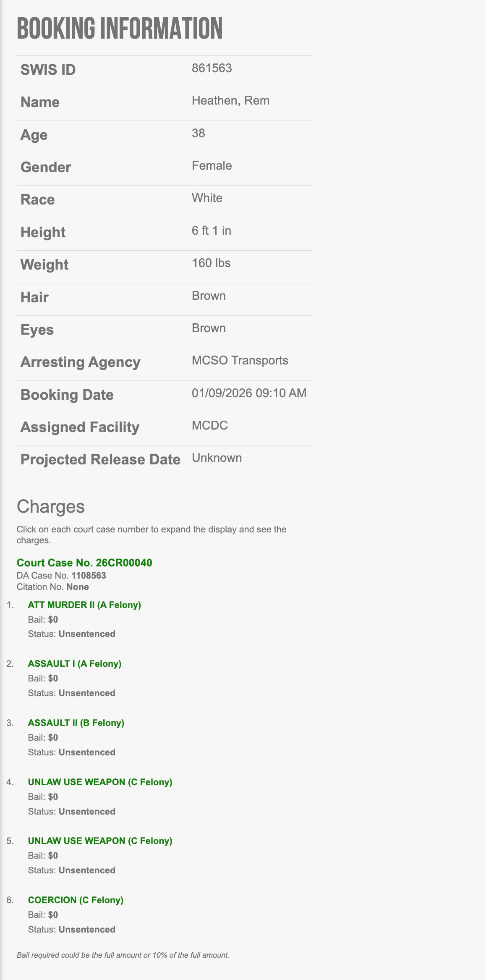Open the ATT MURDER II charge link
486x980 pixels.
84,605
